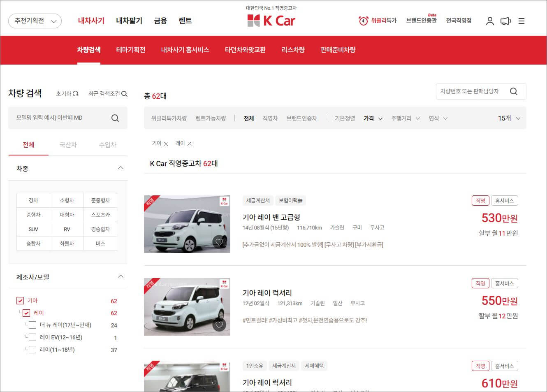Select the 테마기획전 tab
The image size is (547, 392).
pos(131,50)
